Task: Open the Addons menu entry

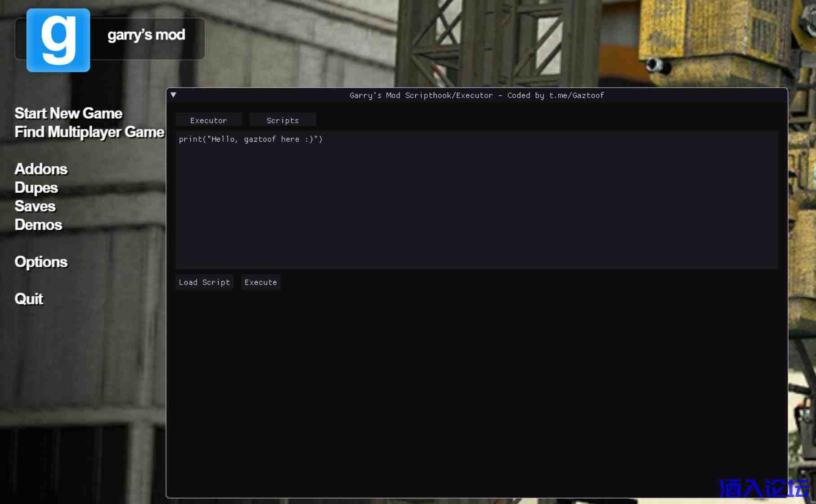Action: click(41, 169)
